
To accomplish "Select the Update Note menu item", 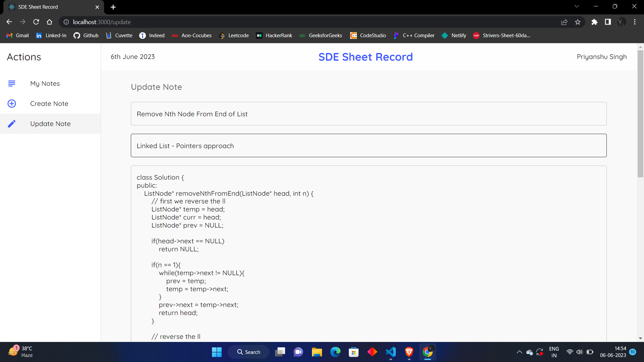I will 50,124.
